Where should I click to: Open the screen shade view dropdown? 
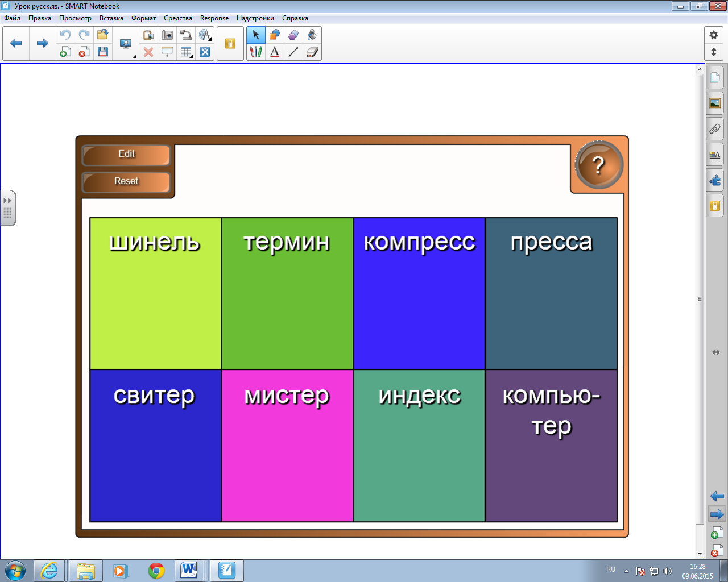tap(167, 52)
